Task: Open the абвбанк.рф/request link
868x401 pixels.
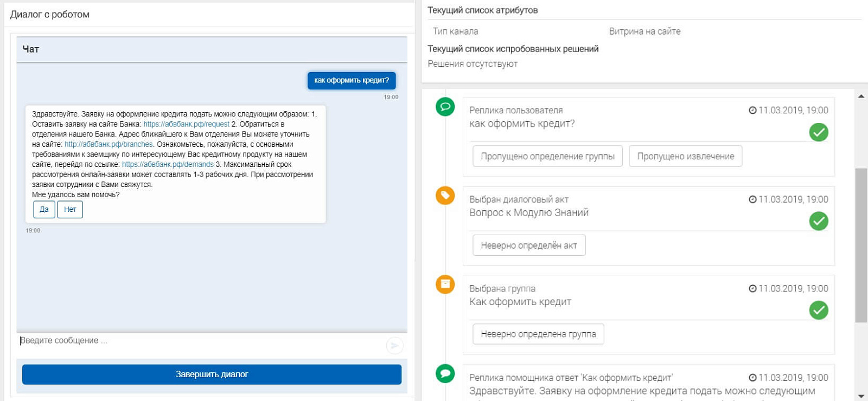Action: pos(186,124)
